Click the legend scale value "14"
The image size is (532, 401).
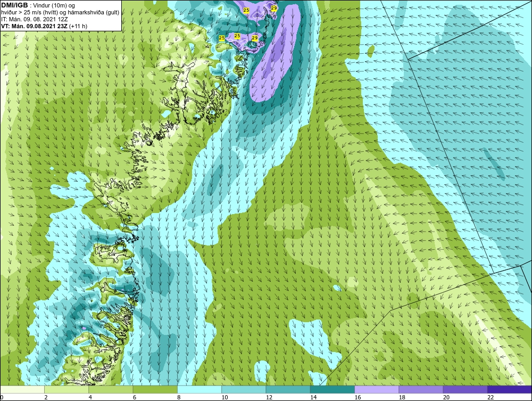313,397
